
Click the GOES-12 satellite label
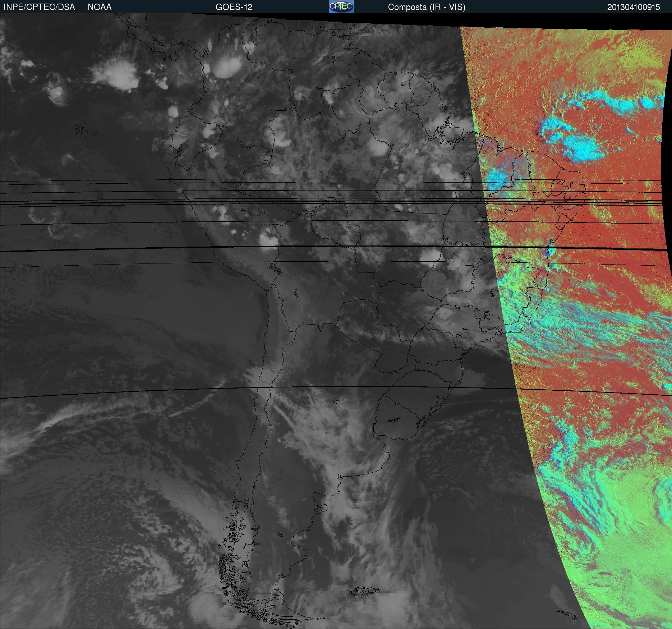(234, 7)
